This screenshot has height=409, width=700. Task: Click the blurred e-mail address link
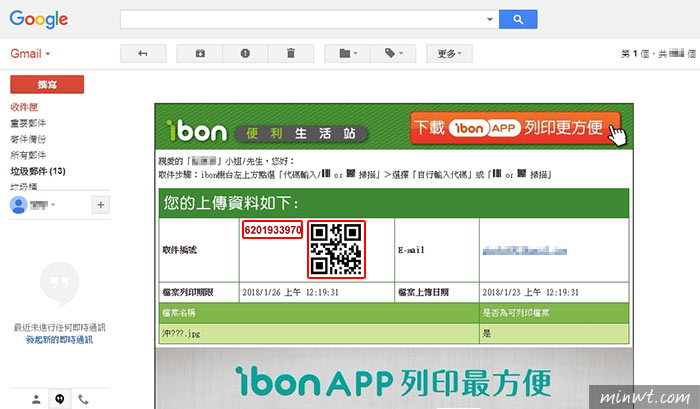click(525, 251)
